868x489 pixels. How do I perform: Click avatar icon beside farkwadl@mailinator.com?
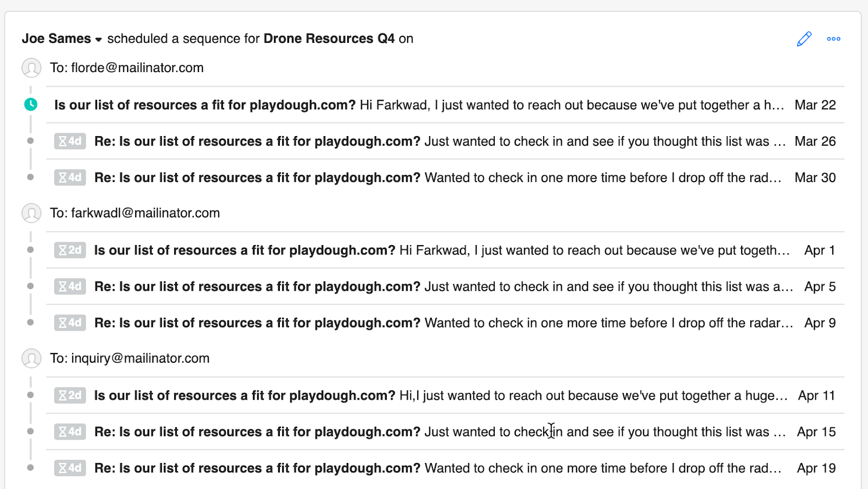click(x=31, y=213)
